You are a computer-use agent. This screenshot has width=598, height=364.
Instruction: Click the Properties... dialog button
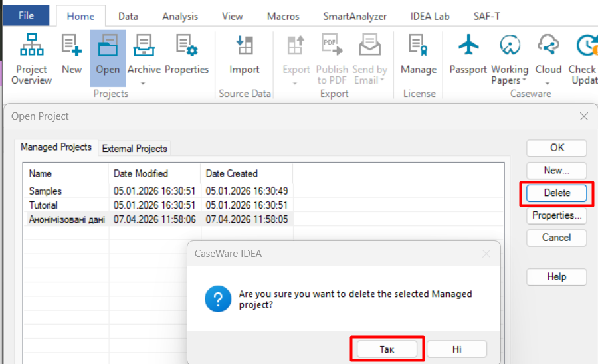point(556,215)
